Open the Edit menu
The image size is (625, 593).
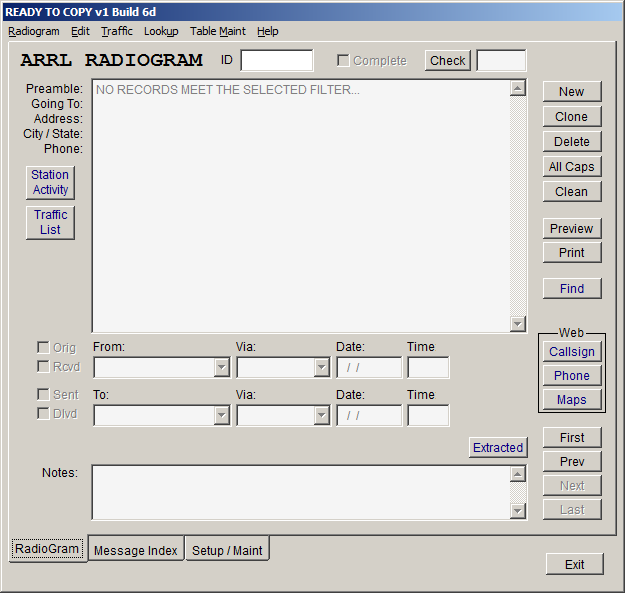81,31
